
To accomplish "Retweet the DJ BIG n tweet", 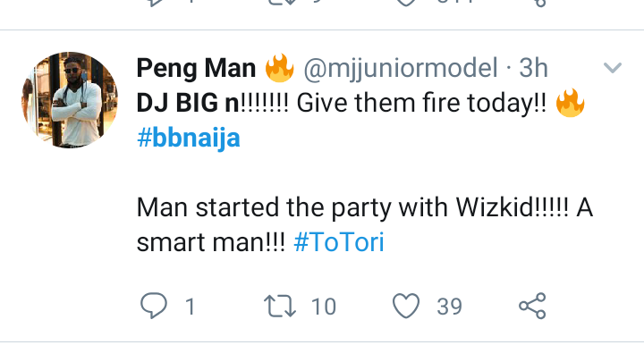I will [x=280, y=306].
